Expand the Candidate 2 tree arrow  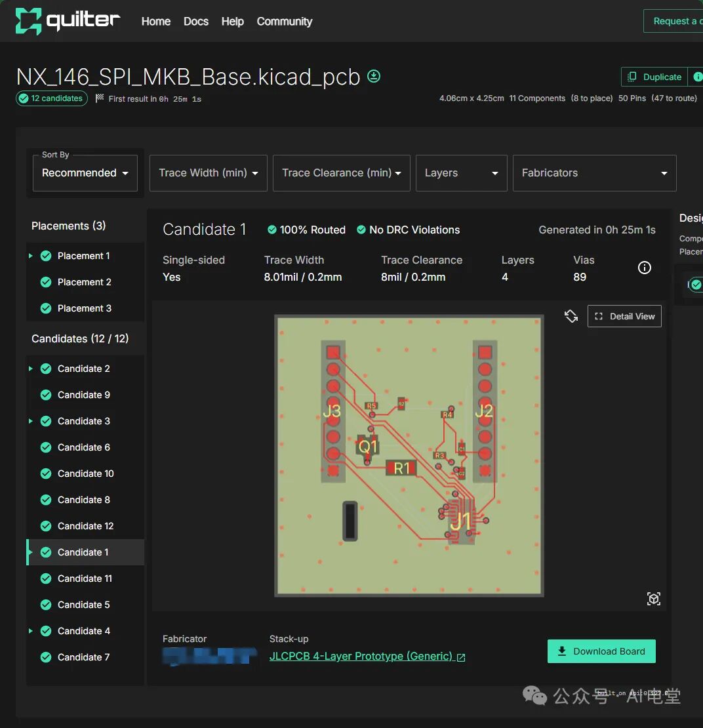click(x=31, y=369)
